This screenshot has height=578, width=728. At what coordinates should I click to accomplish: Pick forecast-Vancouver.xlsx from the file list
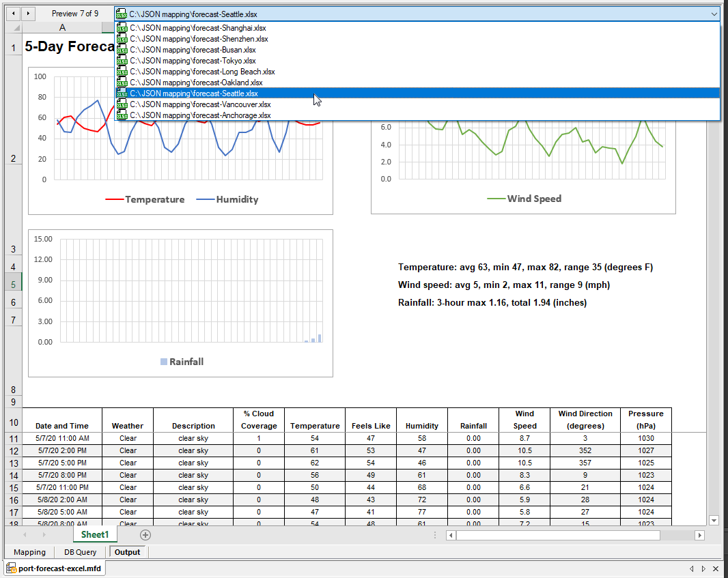click(x=200, y=104)
